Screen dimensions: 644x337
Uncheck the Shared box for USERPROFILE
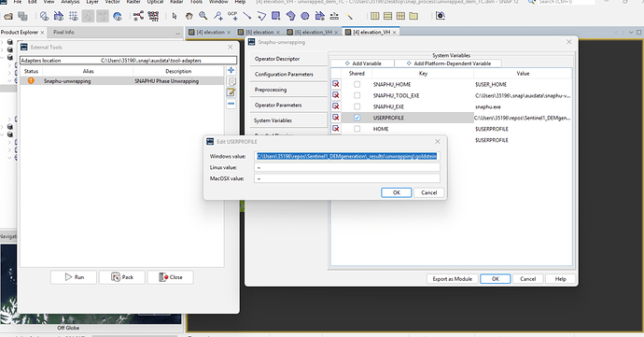point(357,118)
